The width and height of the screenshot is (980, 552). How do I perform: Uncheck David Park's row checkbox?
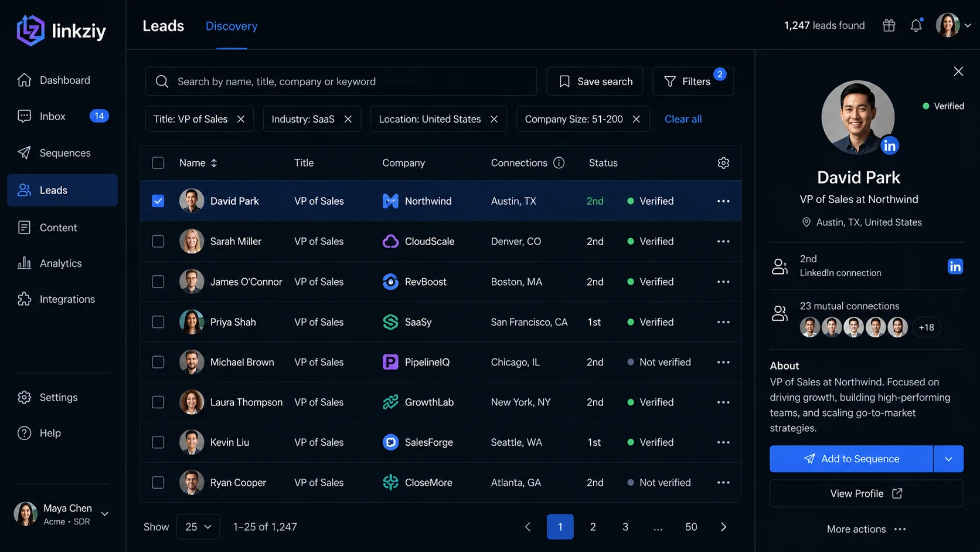[158, 201]
